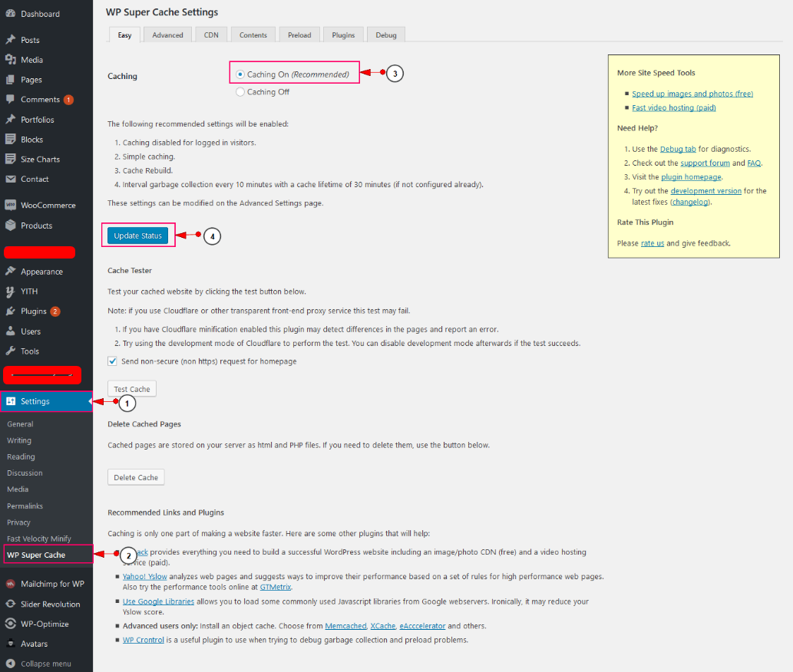Click the Tools wrench icon
This screenshot has height=672, width=793.
(x=10, y=351)
